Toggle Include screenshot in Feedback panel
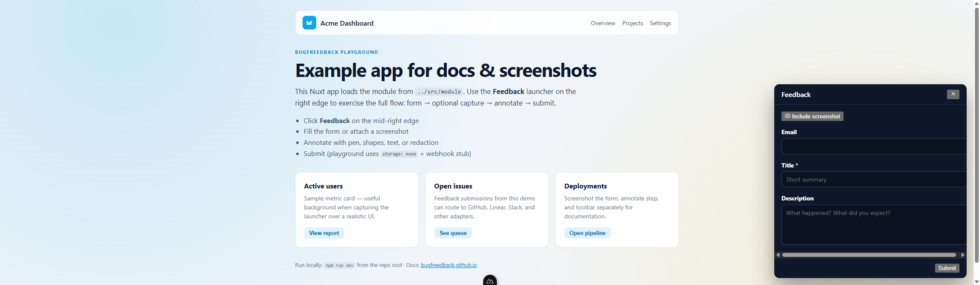The image size is (980, 285). coord(812,116)
